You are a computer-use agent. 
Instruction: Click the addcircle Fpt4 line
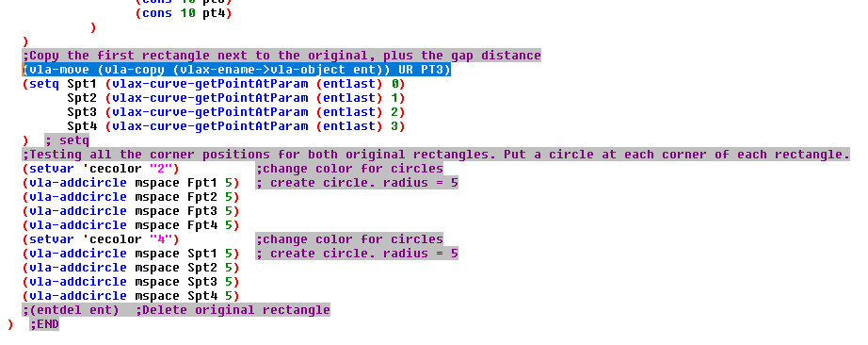pyautogui.click(x=131, y=225)
